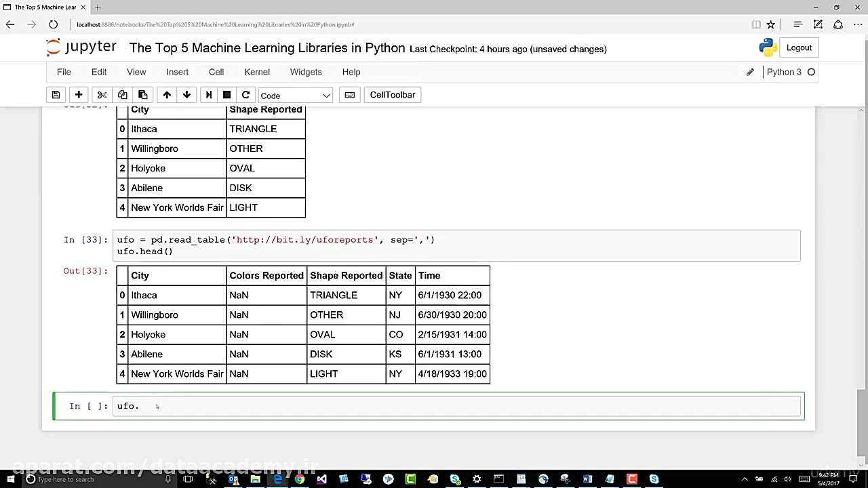Copy selected cells using the toolbar icon
Viewport: 868px width, 488px height.
click(x=122, y=95)
